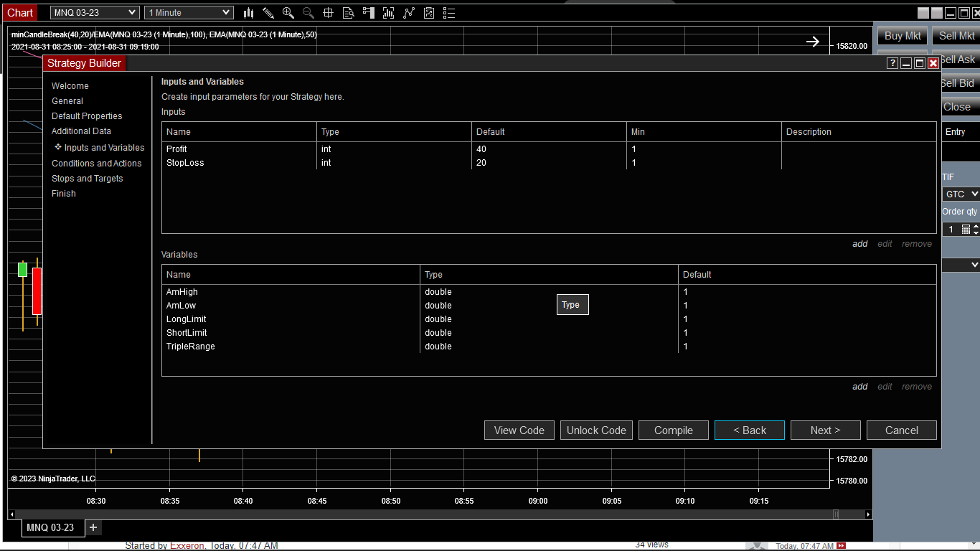Click the 09:00 time axis label
The width and height of the screenshot is (980, 551).
pyautogui.click(x=538, y=501)
